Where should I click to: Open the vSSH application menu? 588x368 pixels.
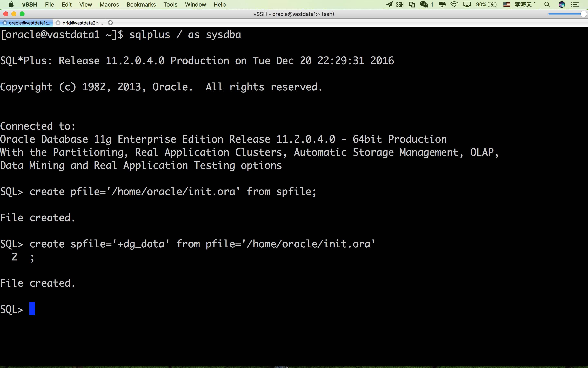pos(30,4)
